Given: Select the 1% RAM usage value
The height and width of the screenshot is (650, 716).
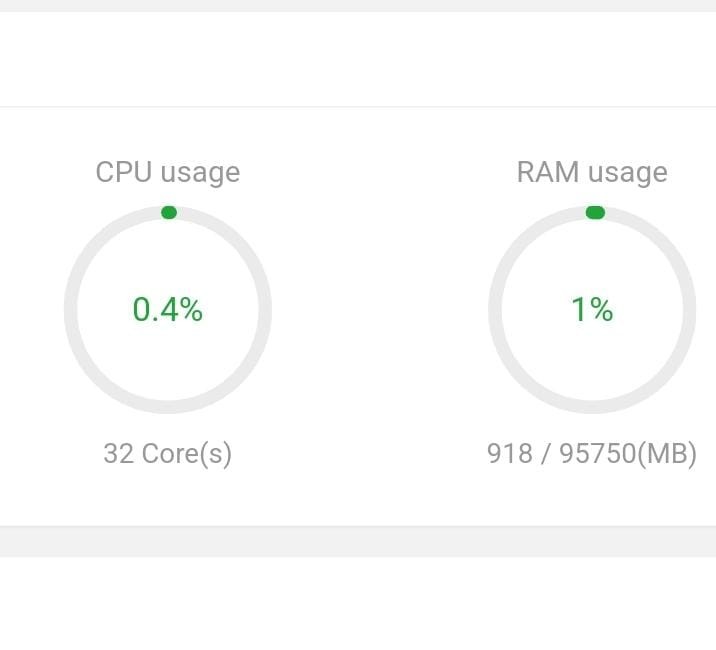Looking at the screenshot, I should [592, 310].
